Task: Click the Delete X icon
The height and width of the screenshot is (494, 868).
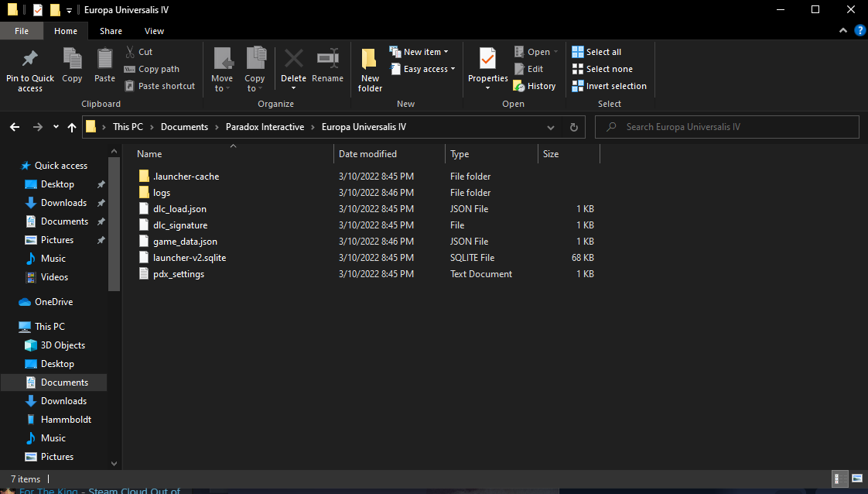Action: click(x=293, y=58)
